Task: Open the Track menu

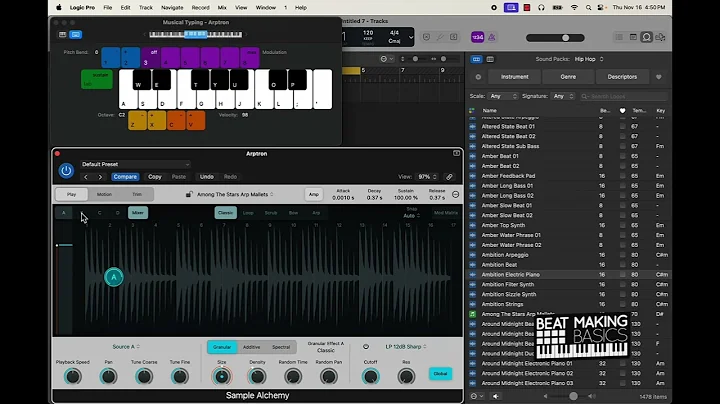Action: click(x=146, y=7)
